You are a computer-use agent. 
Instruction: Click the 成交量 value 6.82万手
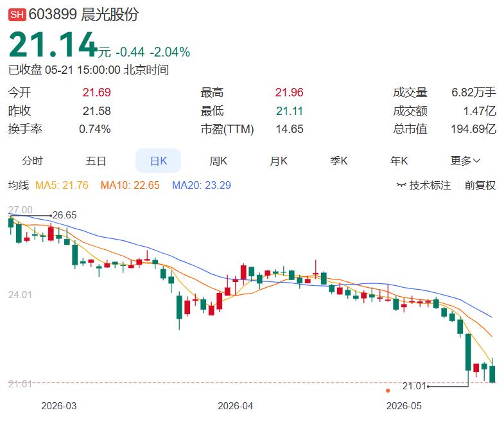[473, 93]
